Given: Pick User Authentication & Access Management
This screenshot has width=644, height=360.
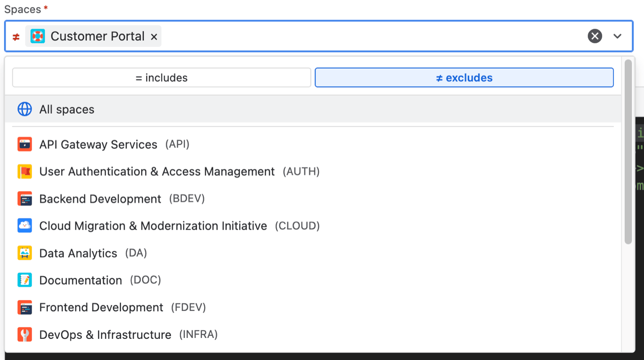Looking at the screenshot, I should tap(313, 172).
